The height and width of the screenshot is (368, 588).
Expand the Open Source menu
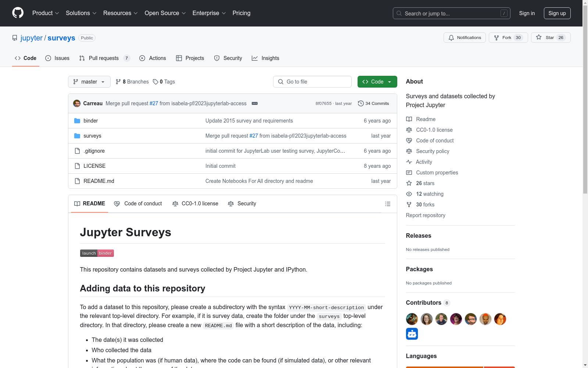tap(165, 13)
